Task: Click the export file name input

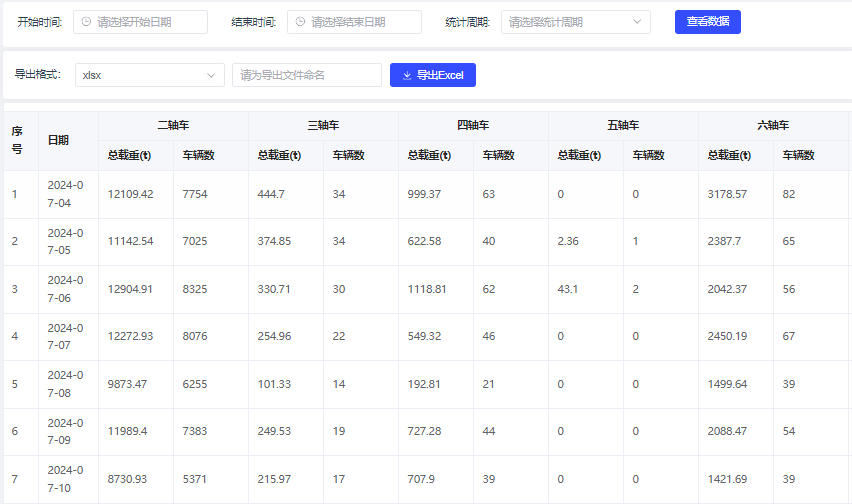Action: [306, 75]
